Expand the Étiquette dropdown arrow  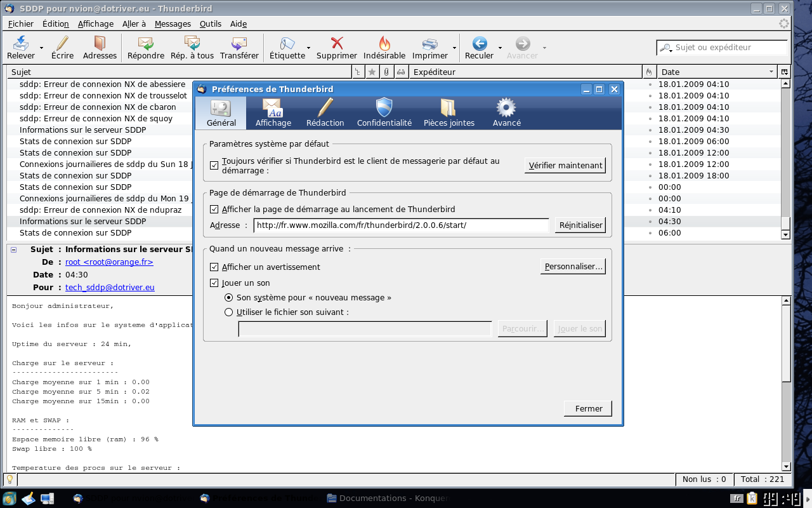tap(309, 48)
